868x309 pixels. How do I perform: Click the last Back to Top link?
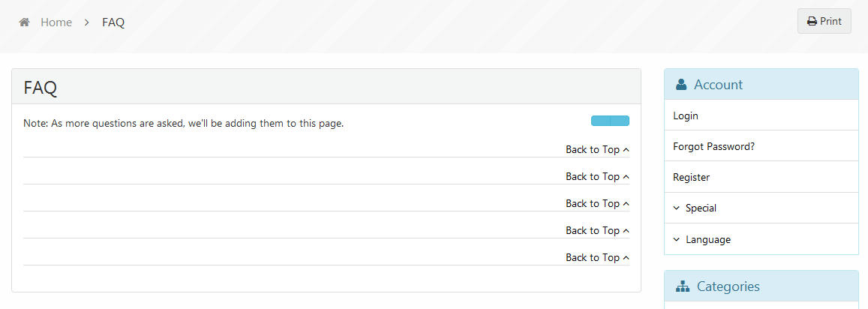pyautogui.click(x=597, y=258)
